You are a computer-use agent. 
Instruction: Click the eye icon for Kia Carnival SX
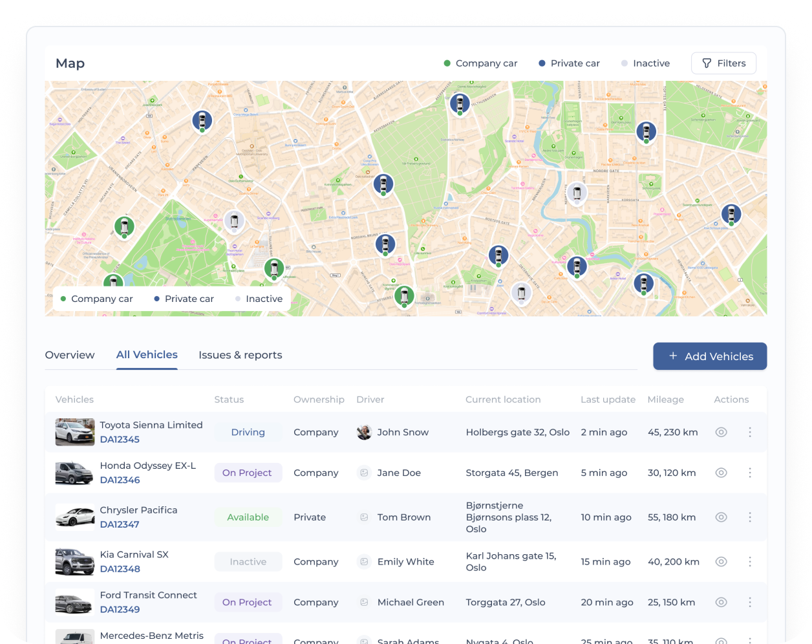coord(721,562)
